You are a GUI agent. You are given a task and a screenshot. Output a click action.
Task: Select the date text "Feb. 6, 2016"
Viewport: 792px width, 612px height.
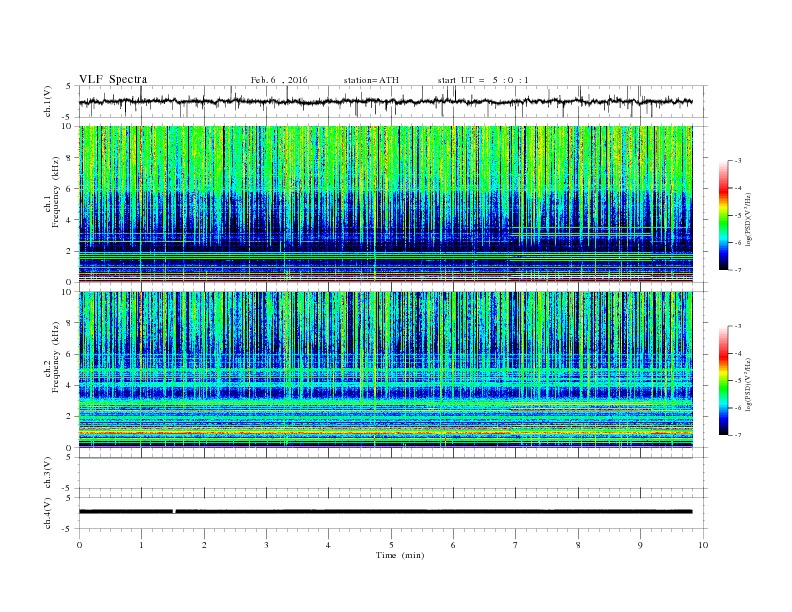[x=279, y=80]
